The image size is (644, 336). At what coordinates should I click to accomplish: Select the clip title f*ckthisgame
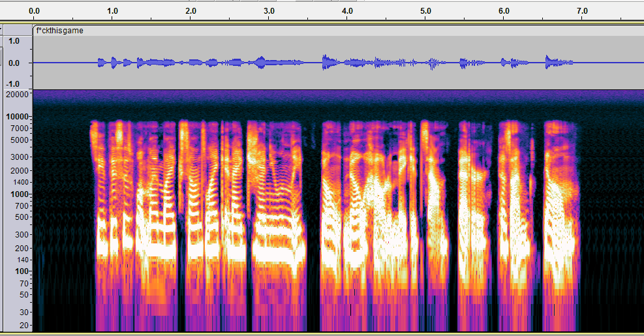pyautogui.click(x=60, y=31)
